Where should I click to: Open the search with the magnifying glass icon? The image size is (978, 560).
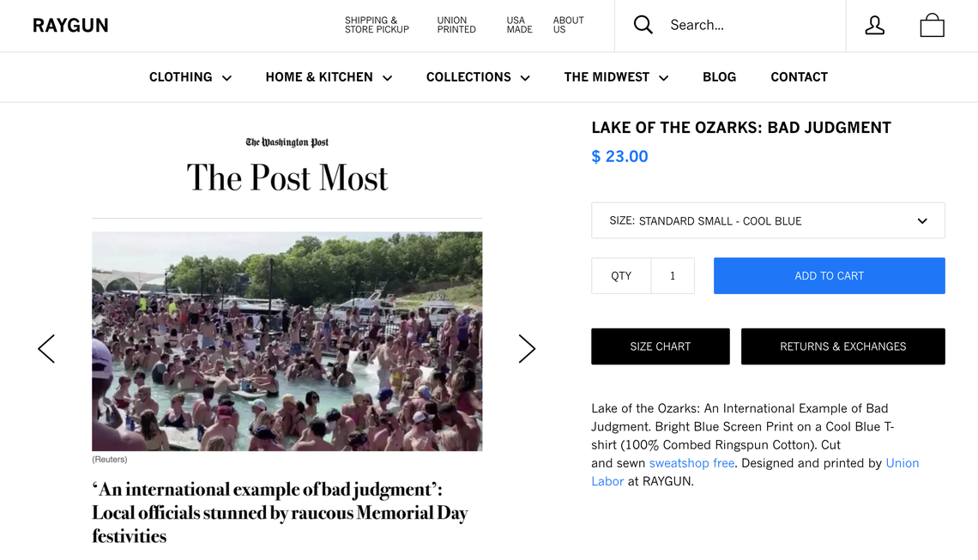coord(643,25)
